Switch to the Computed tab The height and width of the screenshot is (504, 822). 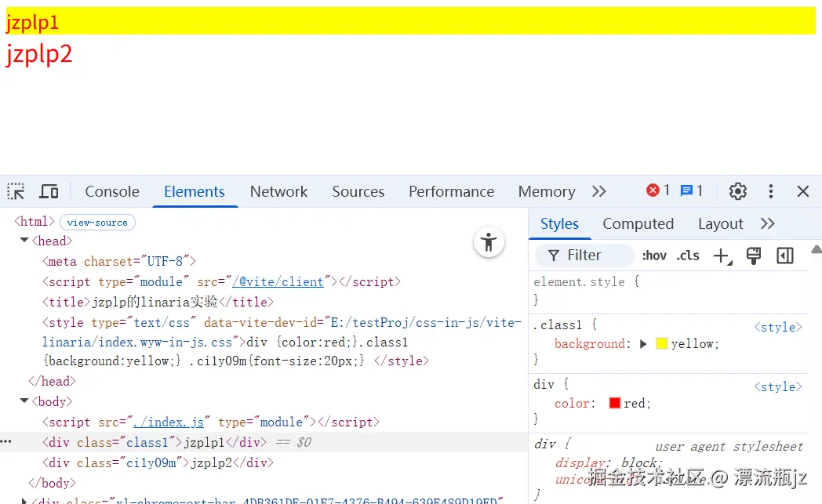(638, 223)
